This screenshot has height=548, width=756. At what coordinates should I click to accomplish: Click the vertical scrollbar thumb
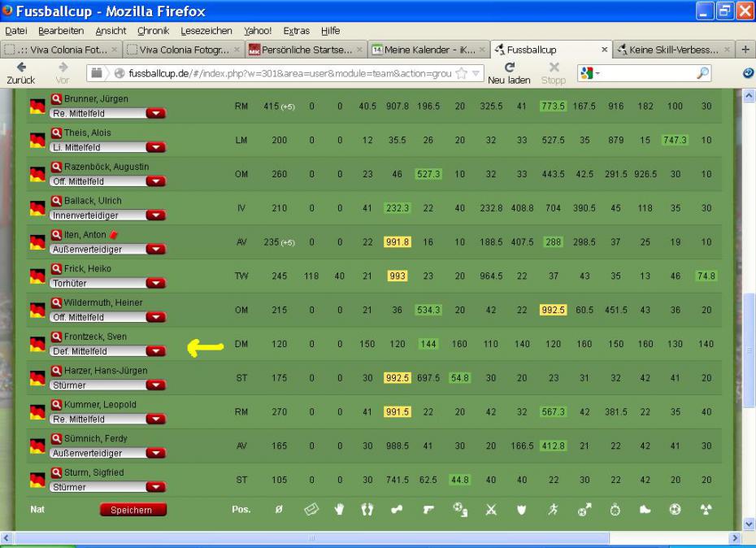click(749, 350)
